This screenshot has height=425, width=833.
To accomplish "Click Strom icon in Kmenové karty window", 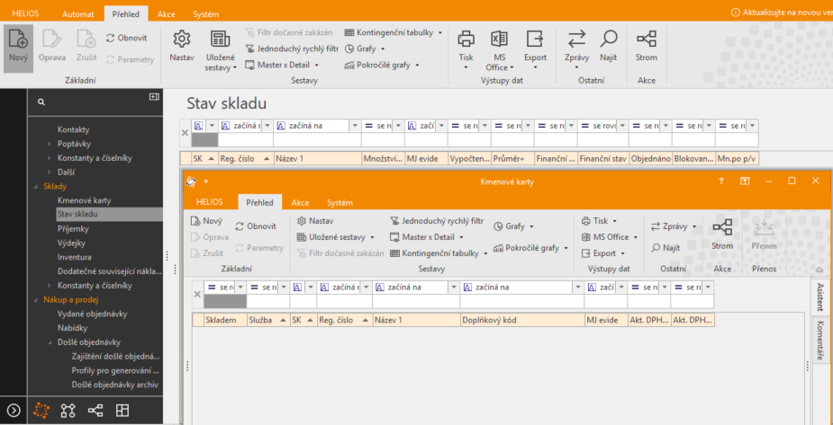I will coord(722,227).
